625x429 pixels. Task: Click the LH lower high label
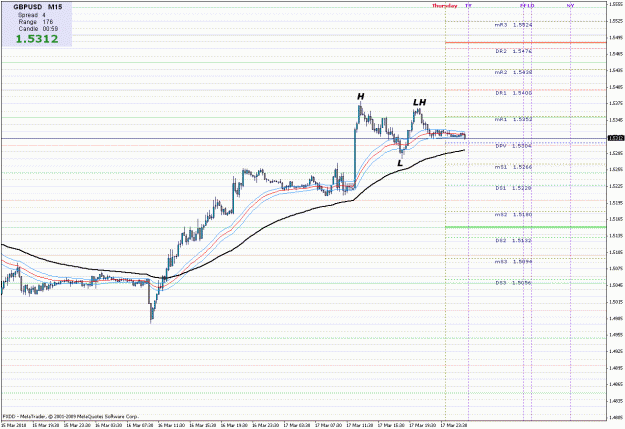click(x=419, y=102)
